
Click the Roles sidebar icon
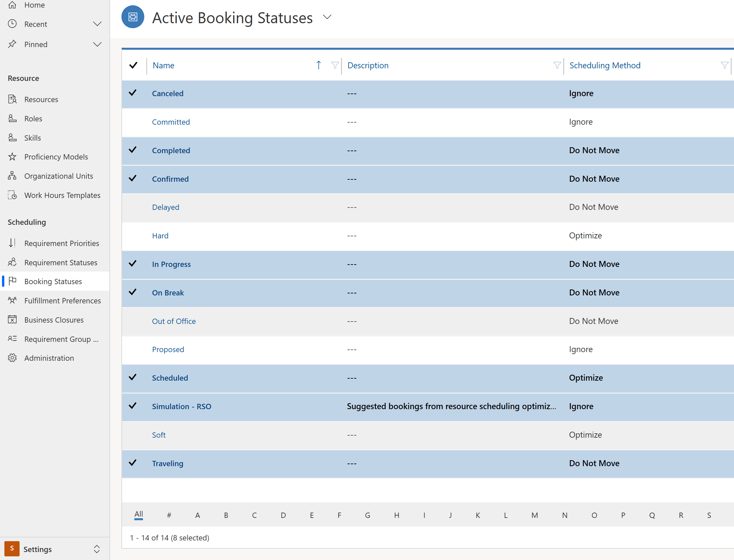pos(12,118)
